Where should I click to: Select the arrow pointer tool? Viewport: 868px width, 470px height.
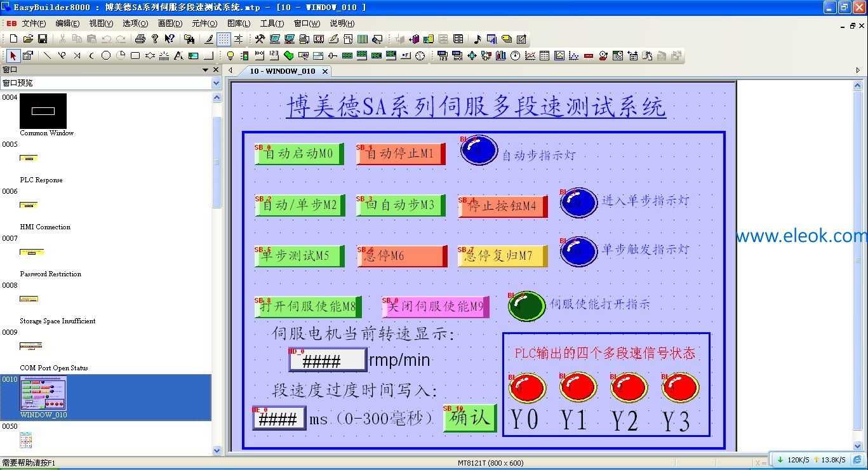(x=13, y=56)
